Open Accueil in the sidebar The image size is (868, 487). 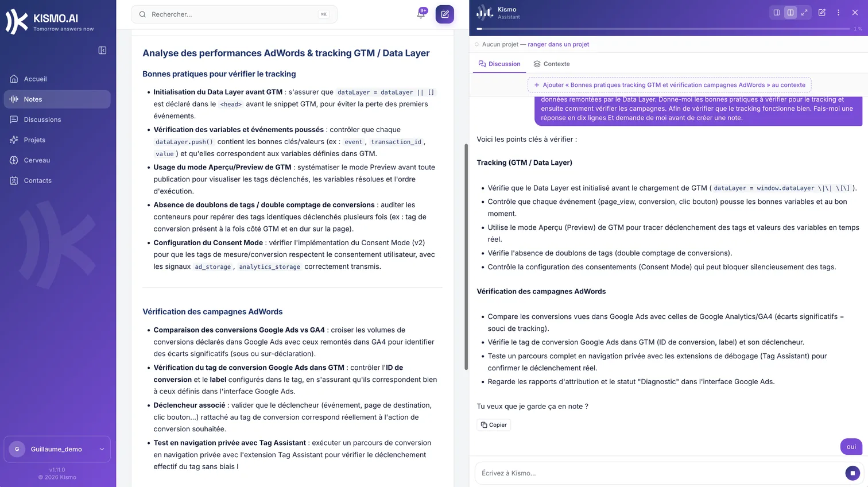coord(57,79)
